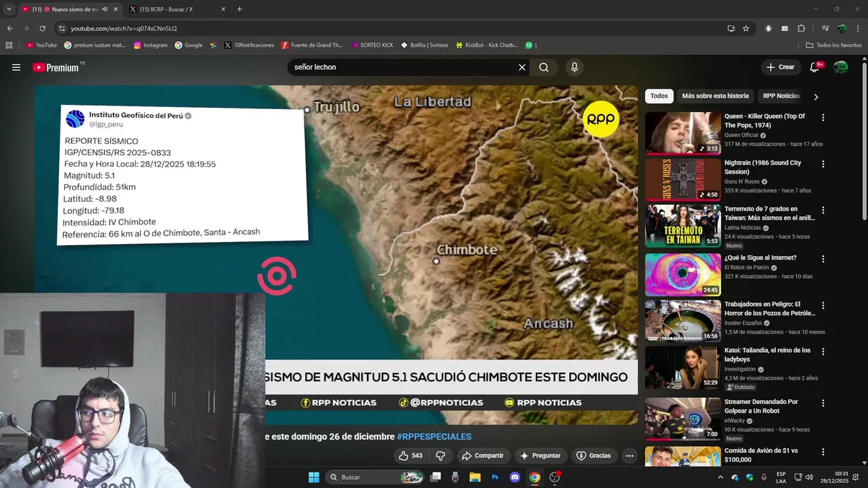Switch to the BCRP Buscar X tab
The image size is (868, 488).
tap(179, 9)
